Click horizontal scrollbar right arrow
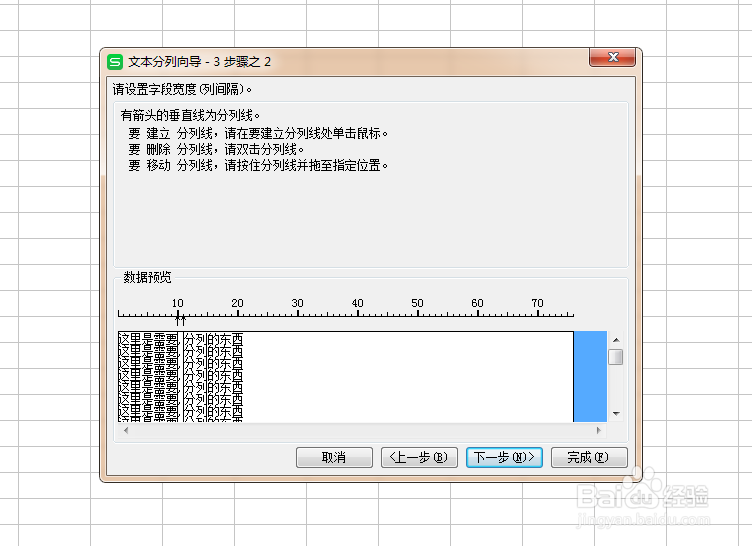 (x=599, y=430)
